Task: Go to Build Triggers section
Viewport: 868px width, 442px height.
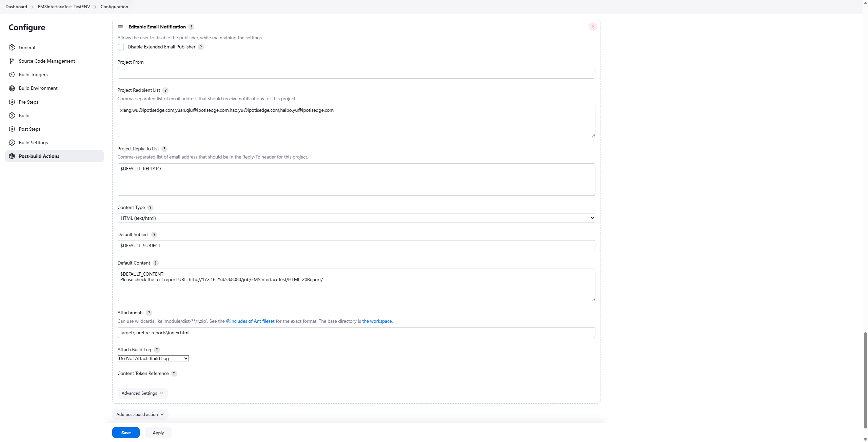Action: (33, 75)
